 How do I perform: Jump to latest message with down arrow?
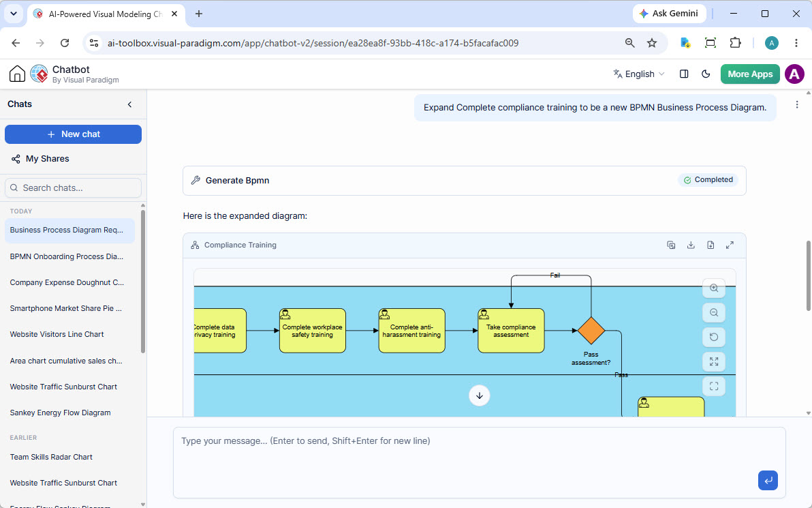[480, 395]
